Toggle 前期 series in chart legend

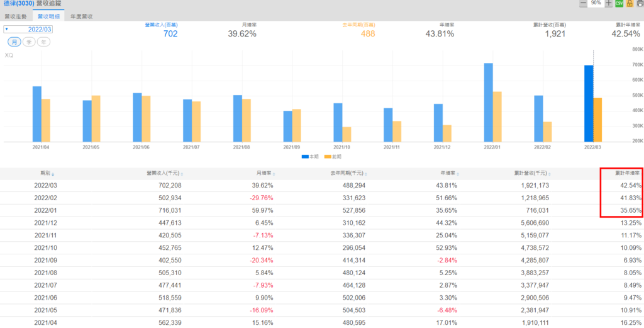(x=333, y=157)
